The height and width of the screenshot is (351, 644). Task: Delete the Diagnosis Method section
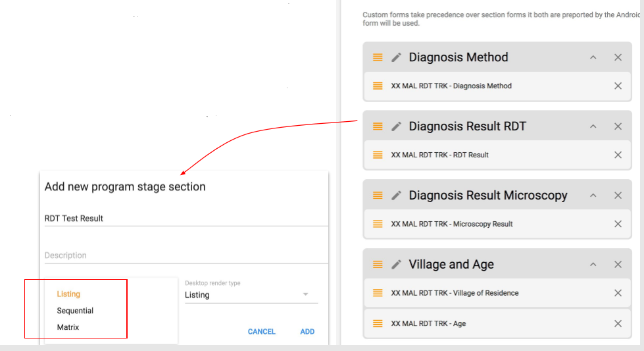point(618,57)
